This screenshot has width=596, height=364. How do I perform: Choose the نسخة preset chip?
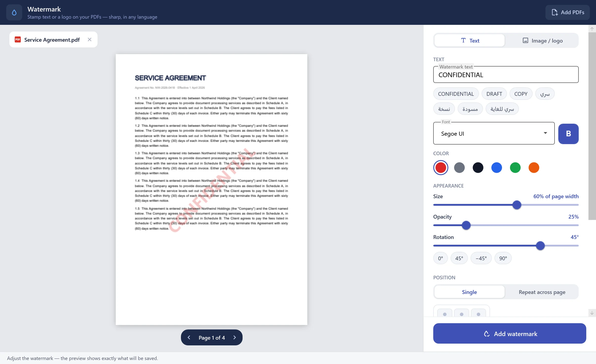tap(444, 109)
